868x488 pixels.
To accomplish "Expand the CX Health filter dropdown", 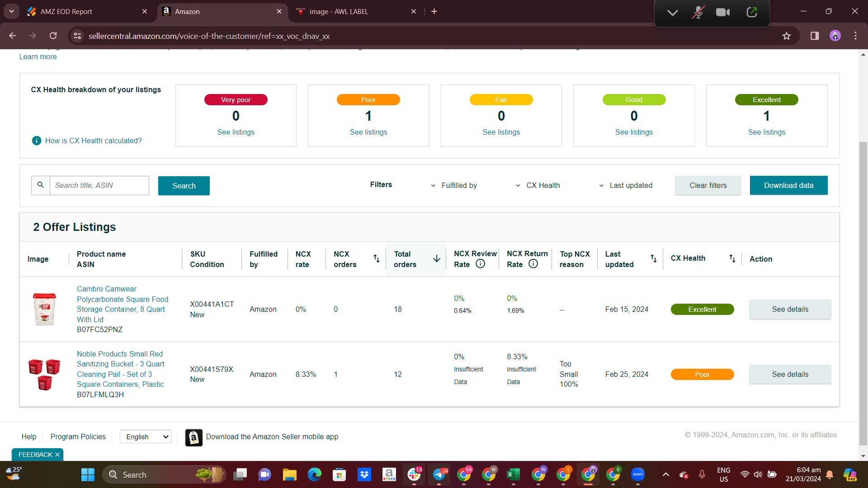I will (x=538, y=185).
